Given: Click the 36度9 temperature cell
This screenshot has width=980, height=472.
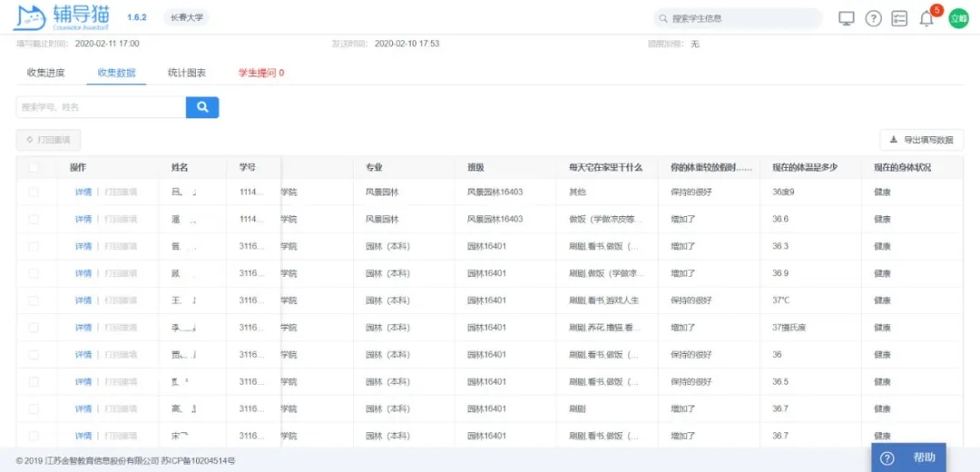Looking at the screenshot, I should [x=783, y=192].
